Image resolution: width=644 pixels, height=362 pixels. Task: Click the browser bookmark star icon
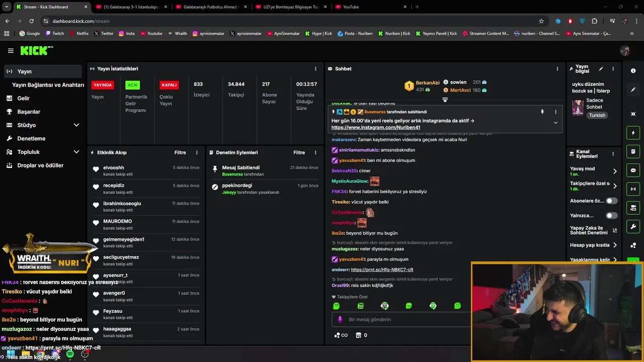(541, 21)
